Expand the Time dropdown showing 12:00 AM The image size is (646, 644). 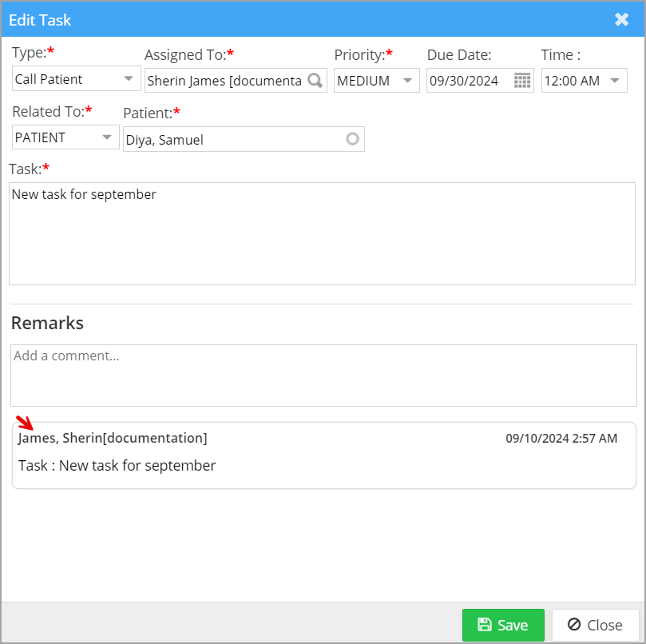pyautogui.click(x=615, y=81)
